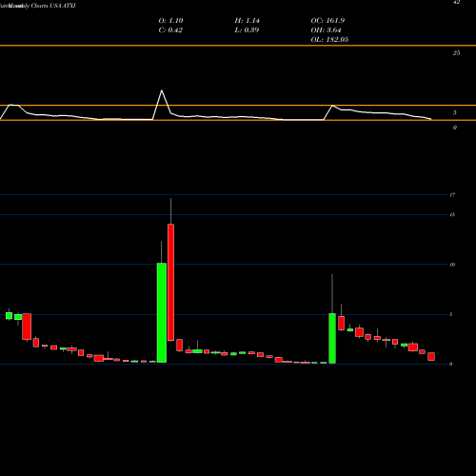
Task: Click the '10' price axis label
Action: 452,265
